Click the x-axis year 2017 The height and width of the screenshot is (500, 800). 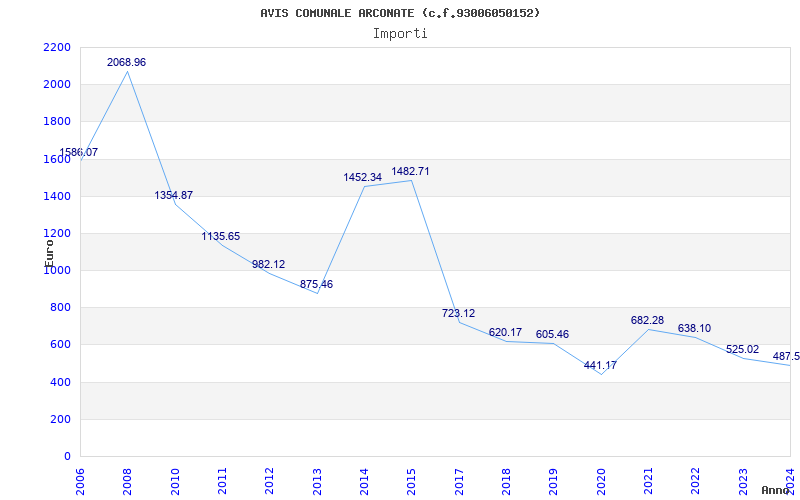[459, 481]
